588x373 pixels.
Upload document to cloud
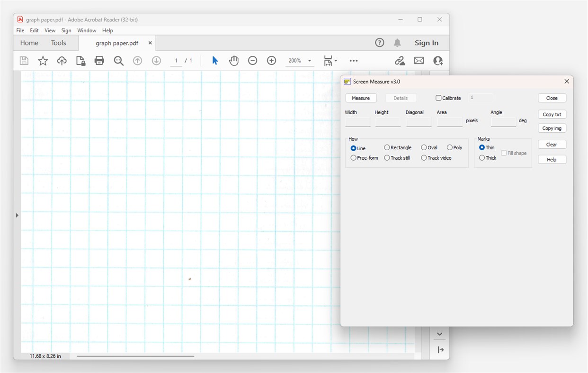62,60
